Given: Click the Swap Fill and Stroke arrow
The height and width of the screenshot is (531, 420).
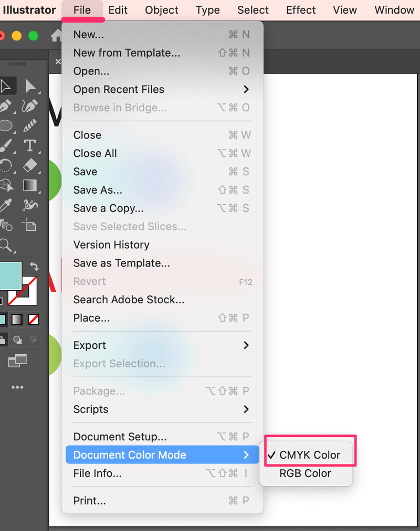Looking at the screenshot, I should 35,267.
